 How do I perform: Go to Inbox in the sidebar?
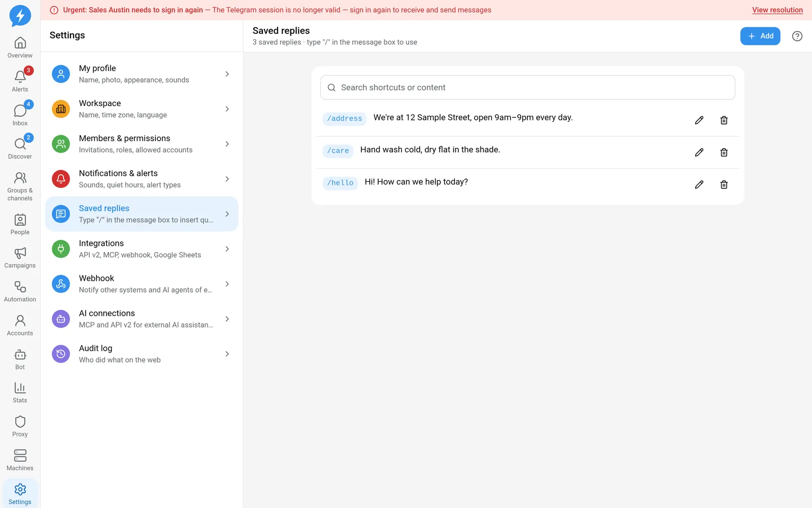tap(20, 115)
